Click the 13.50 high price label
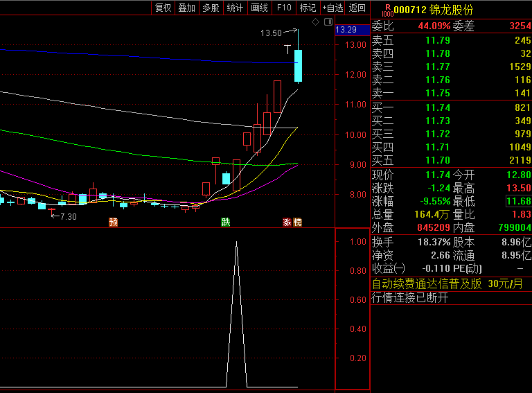532x393 pixels. (x=271, y=33)
